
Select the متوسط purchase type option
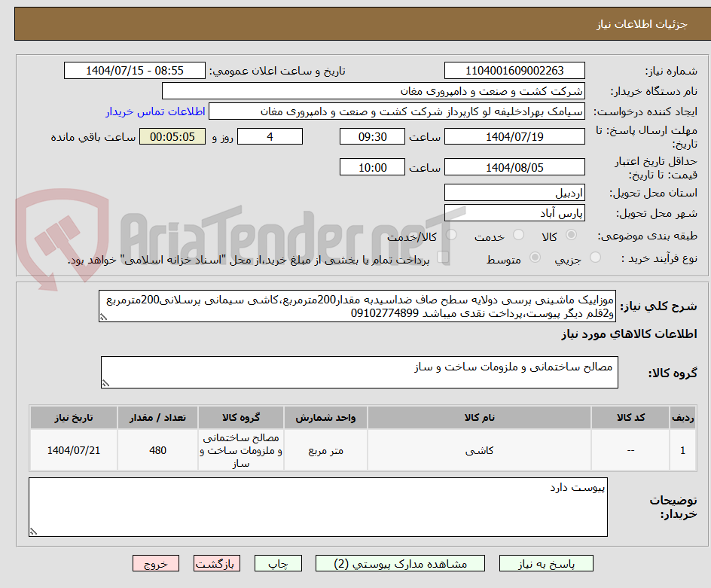coord(535,257)
